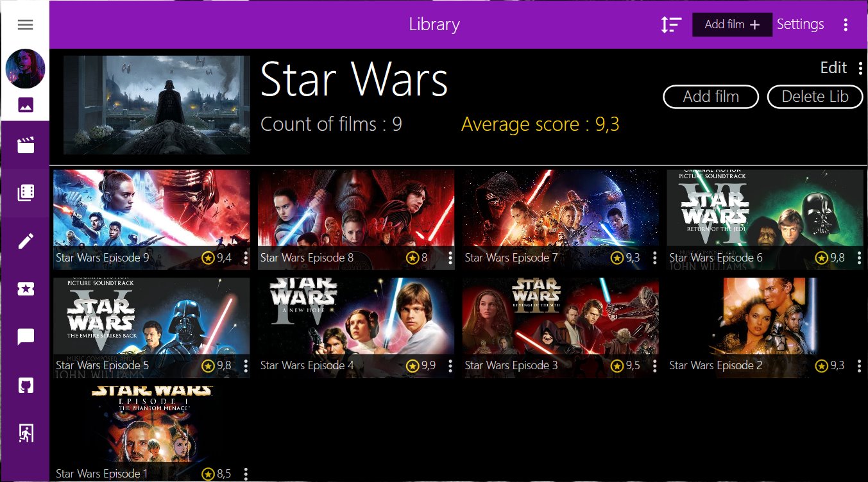868x482 pixels.
Task: Click the star rating icon of Episode 8
Action: 413,258
